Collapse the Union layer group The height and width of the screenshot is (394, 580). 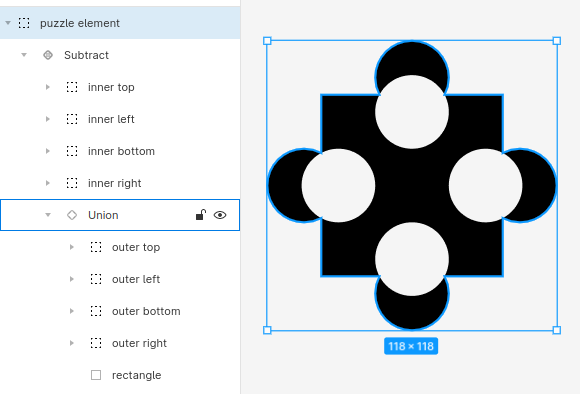pos(48,215)
